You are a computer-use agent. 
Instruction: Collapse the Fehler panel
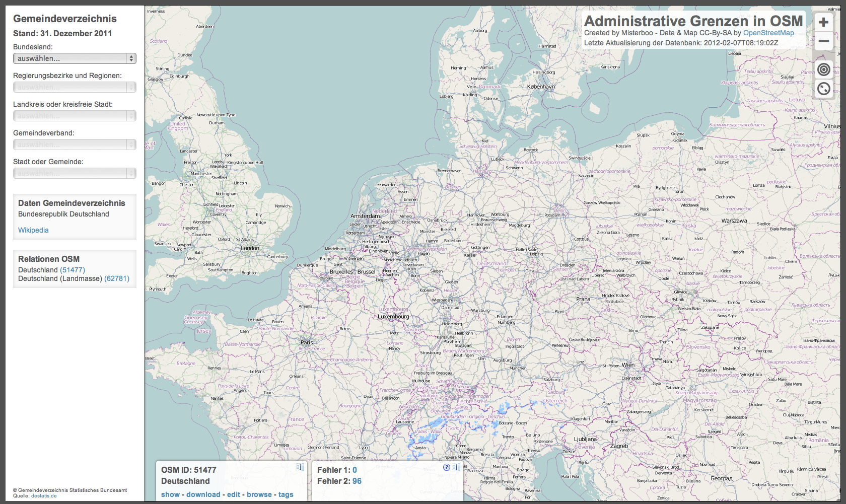pos(456,467)
